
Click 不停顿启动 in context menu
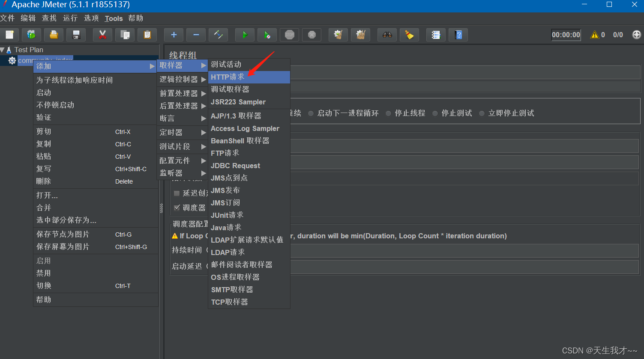click(95, 105)
